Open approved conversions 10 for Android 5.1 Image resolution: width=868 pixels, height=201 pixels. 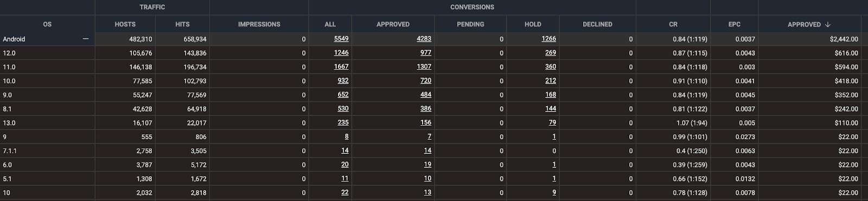point(427,178)
